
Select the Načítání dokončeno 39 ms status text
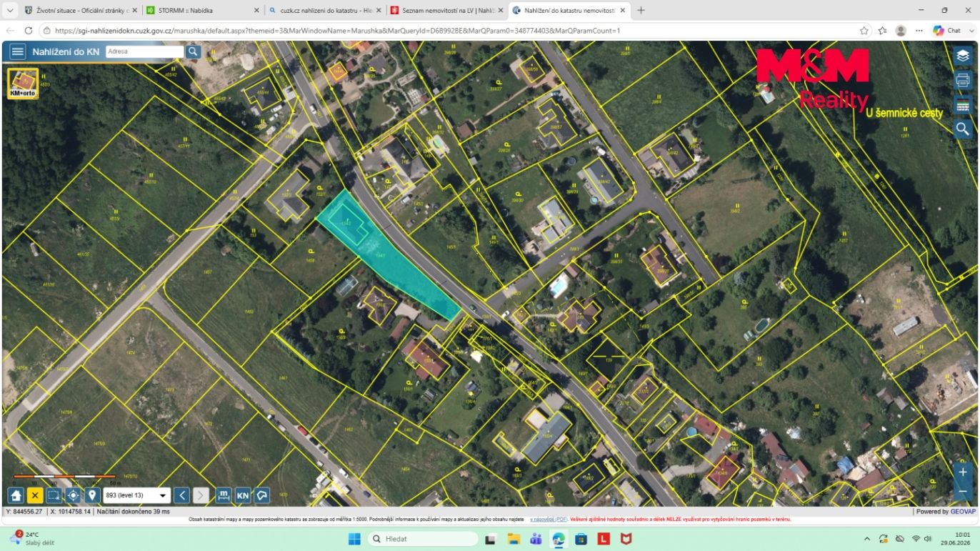pos(134,512)
